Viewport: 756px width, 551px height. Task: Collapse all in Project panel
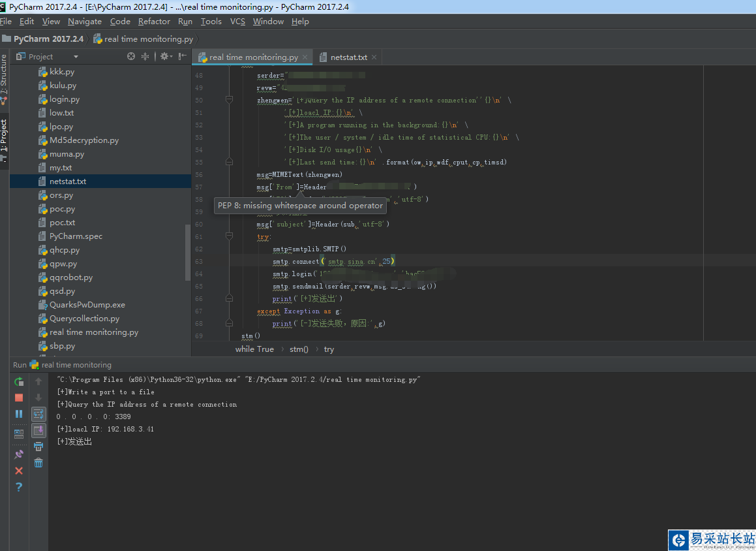click(x=145, y=57)
